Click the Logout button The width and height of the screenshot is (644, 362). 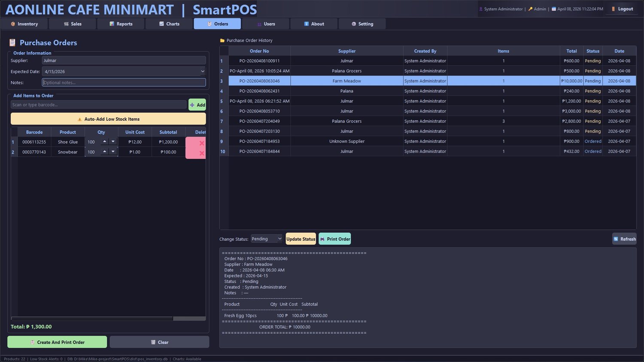coord(622,9)
